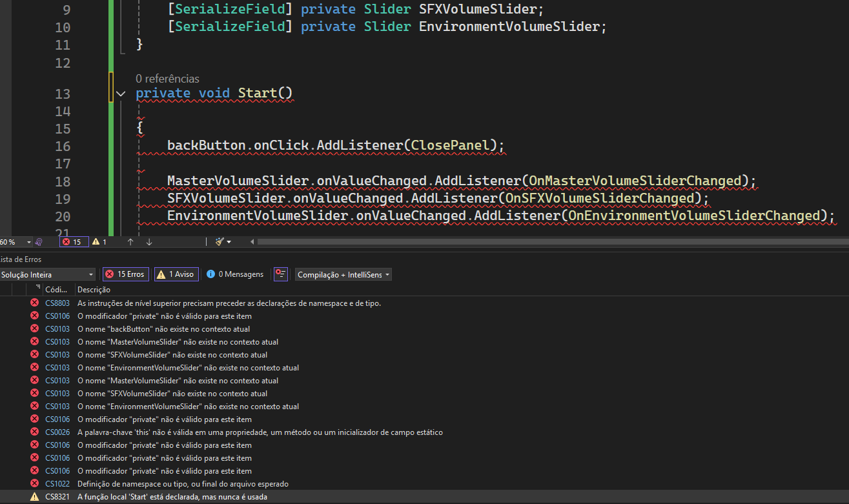Viewport: 849px width, 504px height.
Task: Collapse the Start() method with the chevron
Action: (x=121, y=94)
